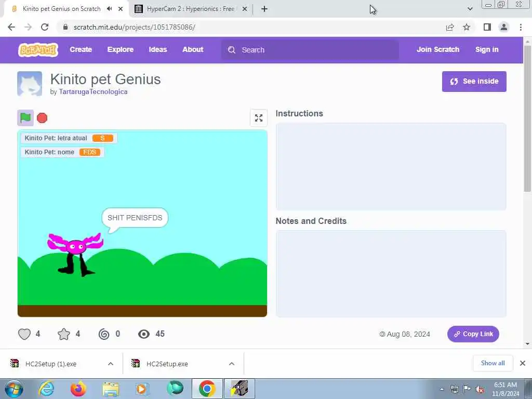This screenshot has width=532, height=399.
Task: Open Firefox from the taskbar
Action: click(x=78, y=389)
